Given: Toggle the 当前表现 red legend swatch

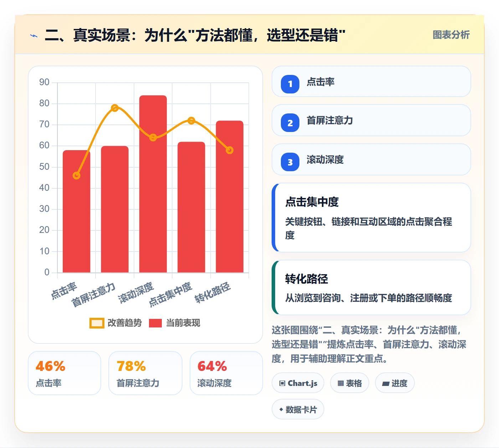Looking at the screenshot, I should (155, 323).
